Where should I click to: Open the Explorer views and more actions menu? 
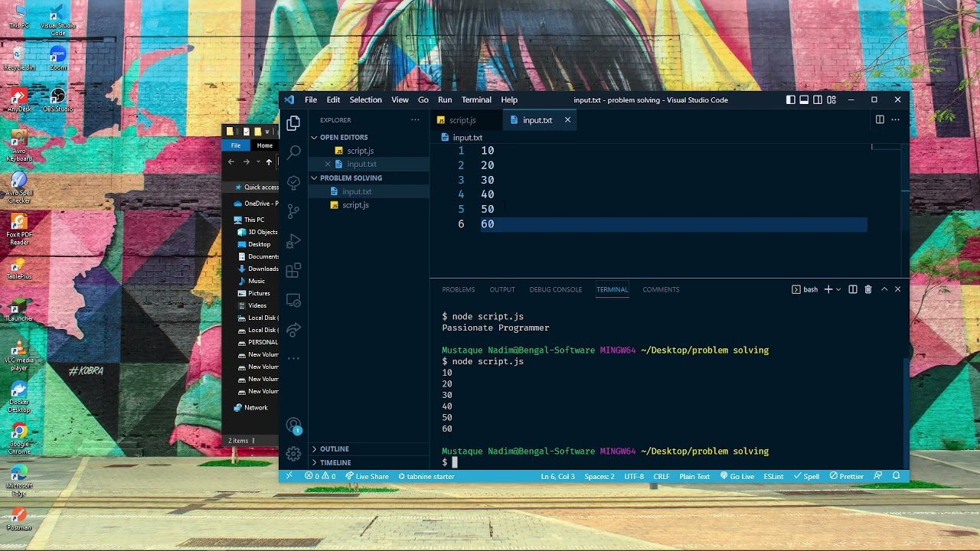415,120
